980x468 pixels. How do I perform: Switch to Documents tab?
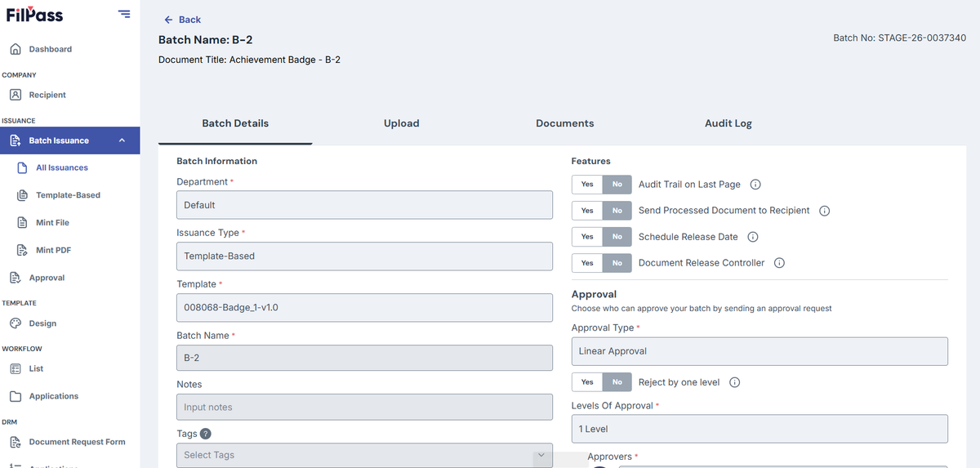click(x=565, y=123)
